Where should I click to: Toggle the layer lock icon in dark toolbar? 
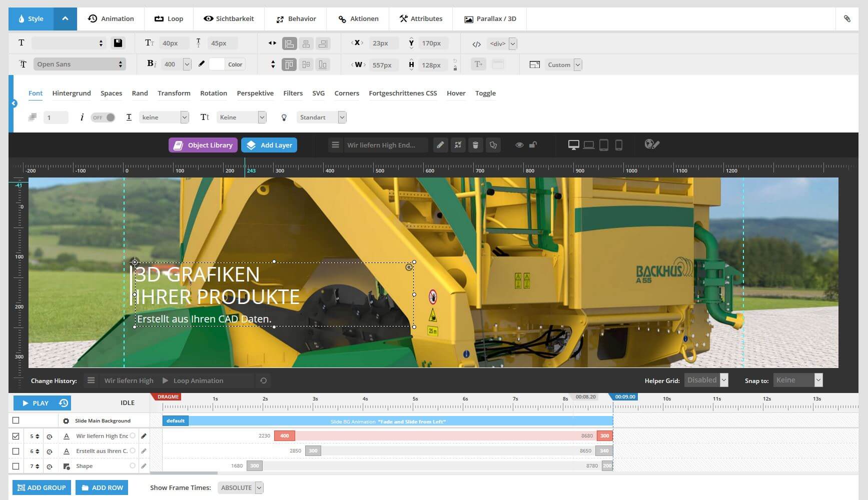[x=533, y=145]
